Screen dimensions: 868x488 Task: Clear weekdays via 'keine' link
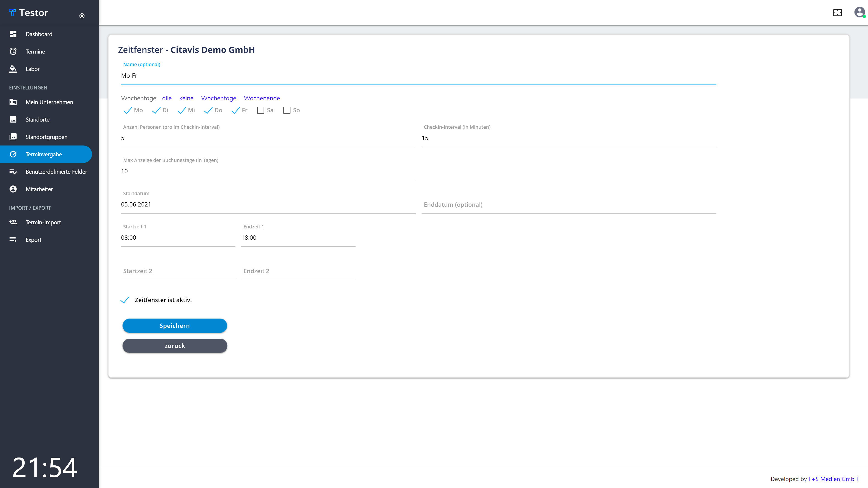pos(186,98)
